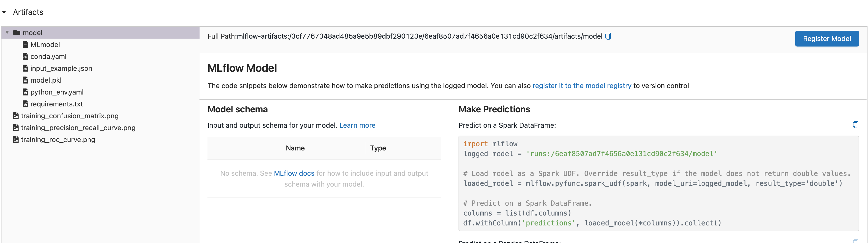Select requirements.txt in the artifact tree
This screenshot has height=243, width=868.
coord(56,104)
